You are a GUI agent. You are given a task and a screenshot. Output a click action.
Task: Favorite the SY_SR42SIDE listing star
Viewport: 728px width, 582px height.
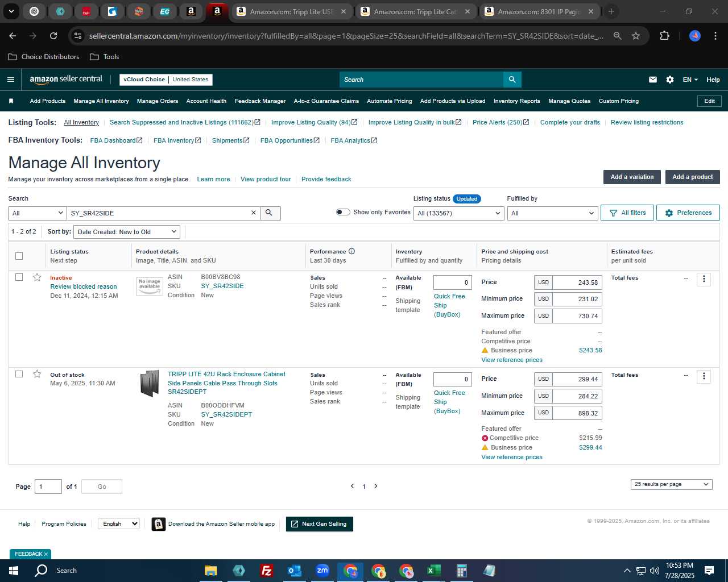(37, 277)
